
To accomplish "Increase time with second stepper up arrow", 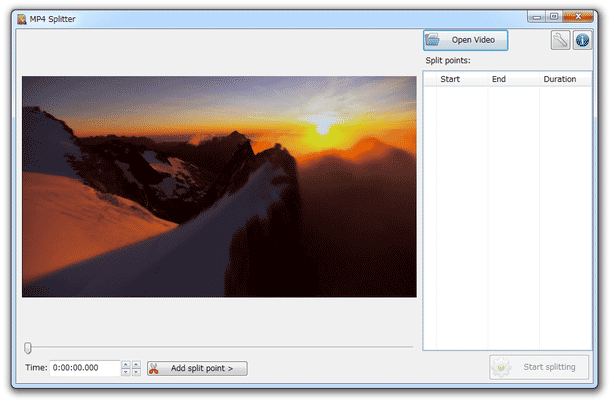I will coord(136,365).
